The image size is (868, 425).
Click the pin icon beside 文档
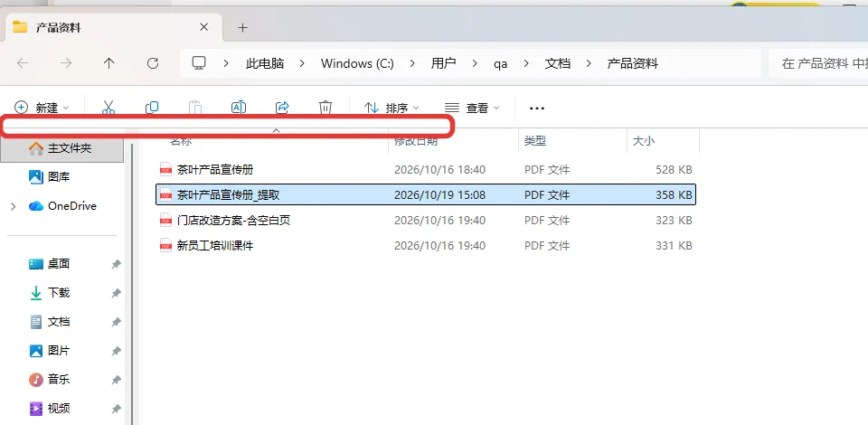tap(117, 322)
